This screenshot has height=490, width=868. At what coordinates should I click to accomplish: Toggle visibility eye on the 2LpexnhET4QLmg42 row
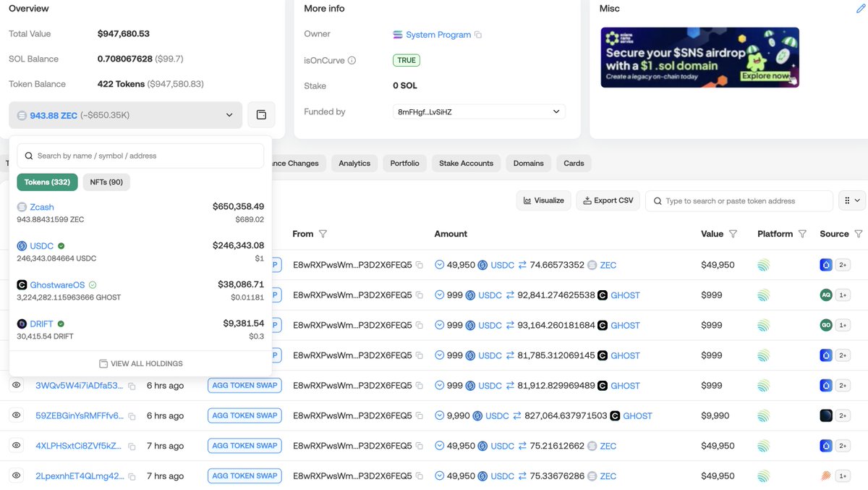[x=16, y=476]
